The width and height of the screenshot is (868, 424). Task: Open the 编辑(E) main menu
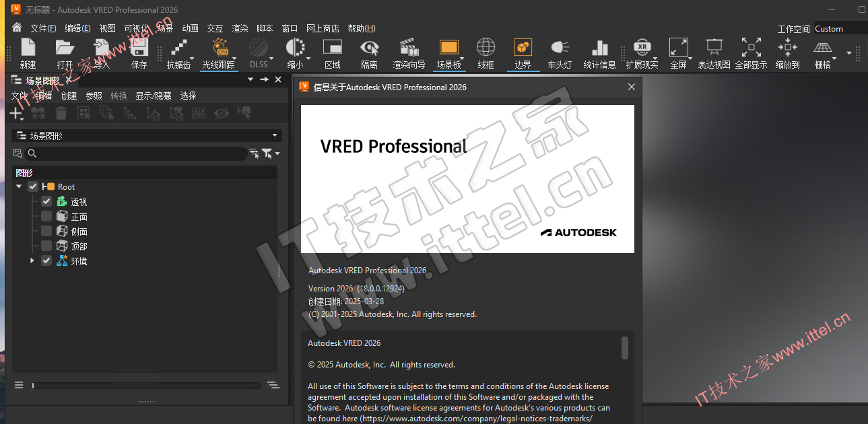[x=77, y=28]
